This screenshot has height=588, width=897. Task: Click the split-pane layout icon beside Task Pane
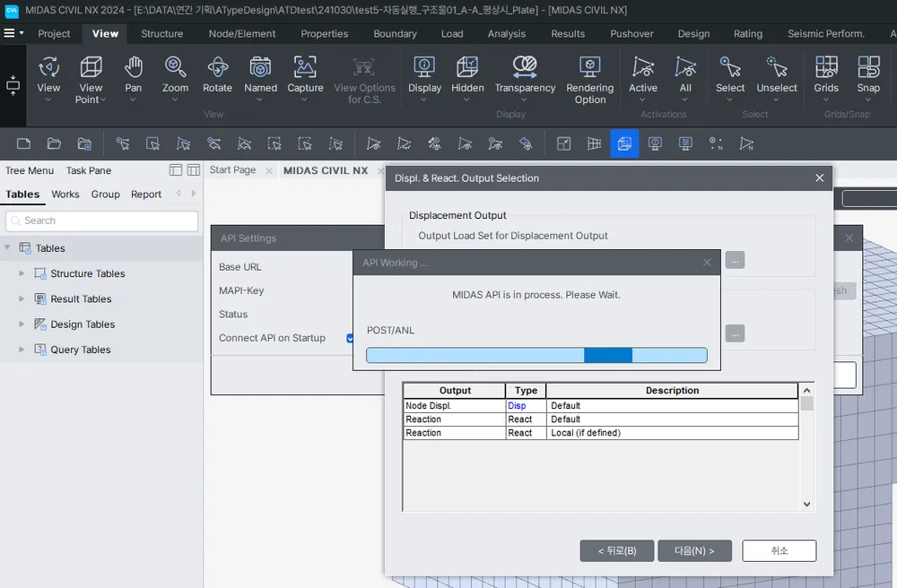[194, 169]
